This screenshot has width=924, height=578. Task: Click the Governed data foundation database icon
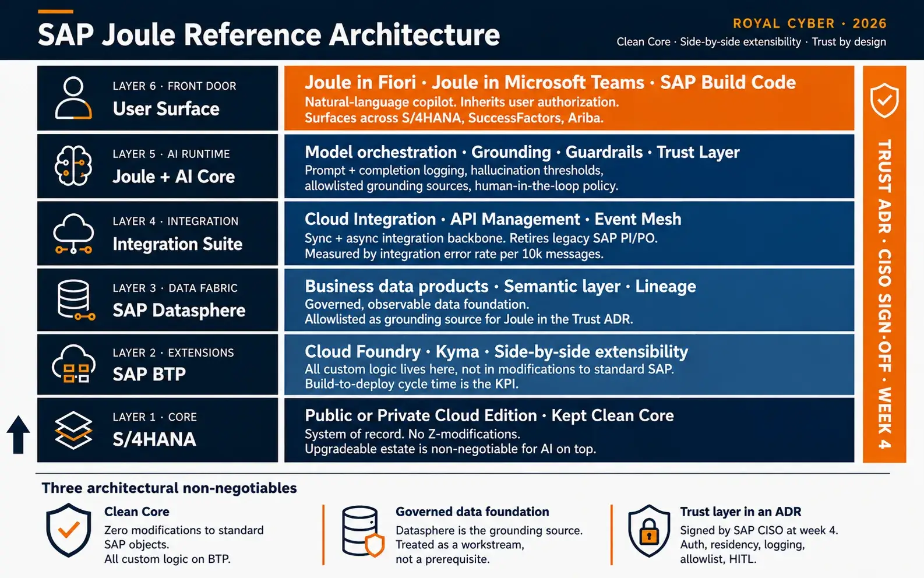363,531
